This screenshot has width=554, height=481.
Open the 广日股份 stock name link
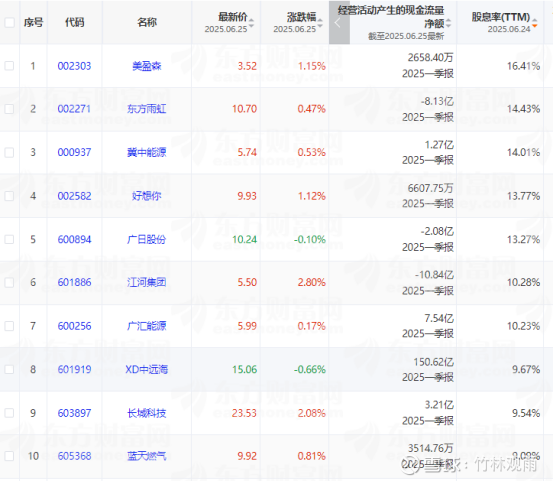pyautogui.click(x=147, y=239)
